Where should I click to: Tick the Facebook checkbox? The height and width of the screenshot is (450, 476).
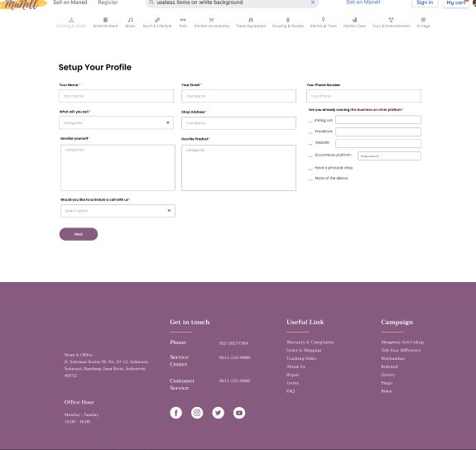(x=310, y=132)
